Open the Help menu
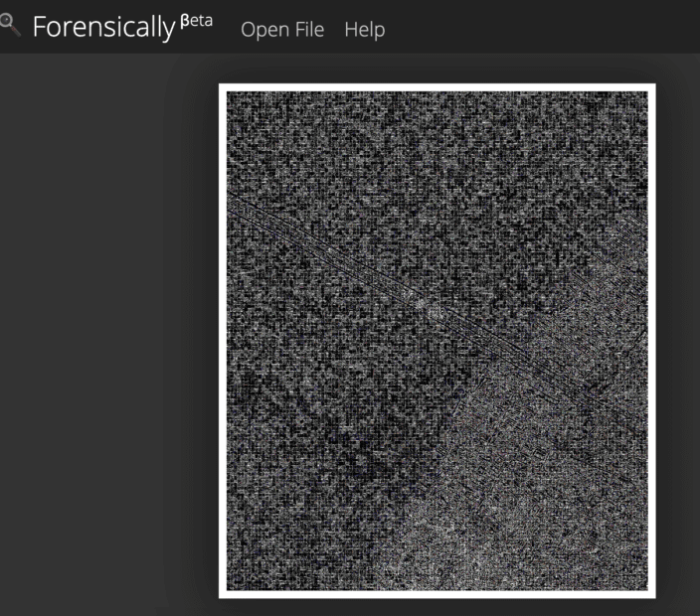 365,30
